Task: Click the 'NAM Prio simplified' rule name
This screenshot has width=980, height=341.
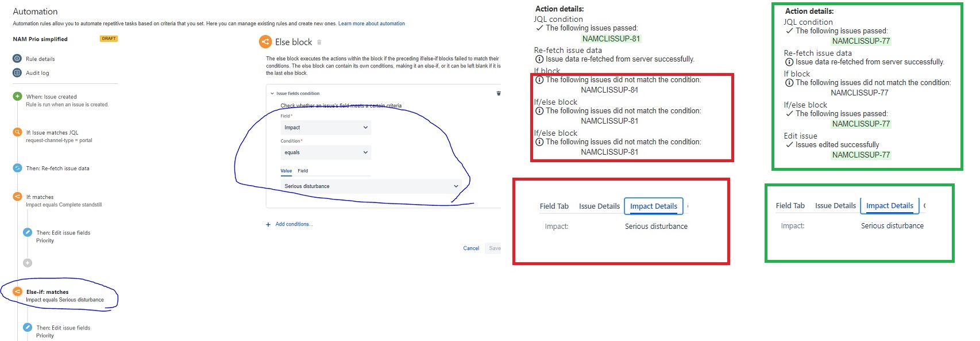Action: tap(40, 39)
